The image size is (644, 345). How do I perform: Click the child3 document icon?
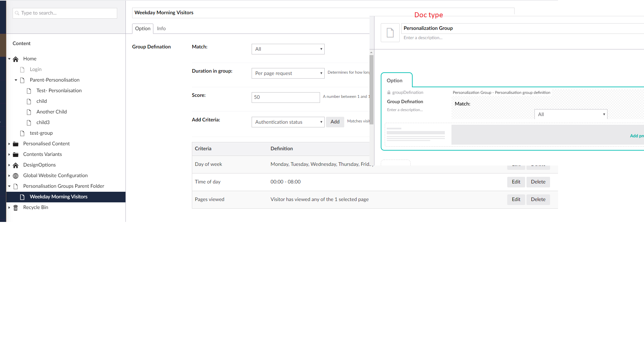pos(29,123)
